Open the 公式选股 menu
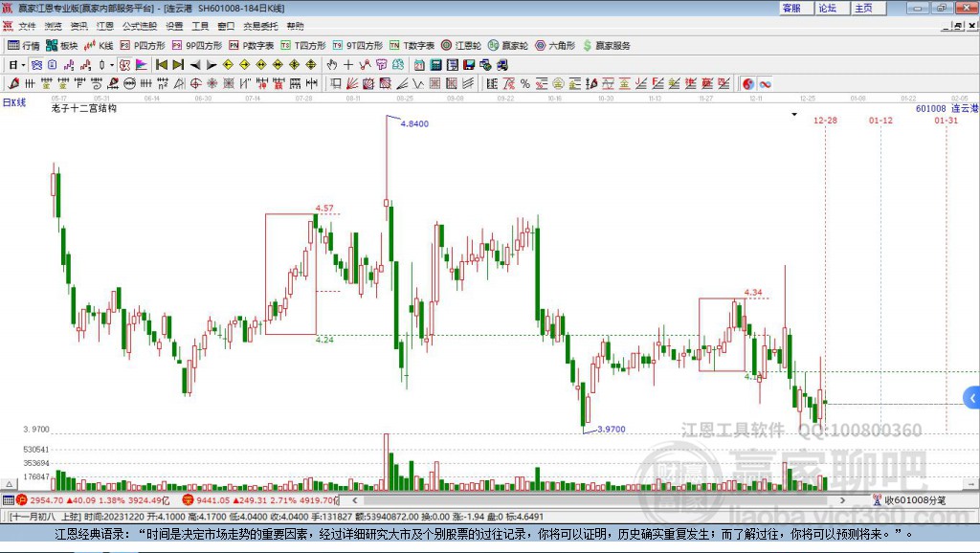The height and width of the screenshot is (553, 980). 140,26
